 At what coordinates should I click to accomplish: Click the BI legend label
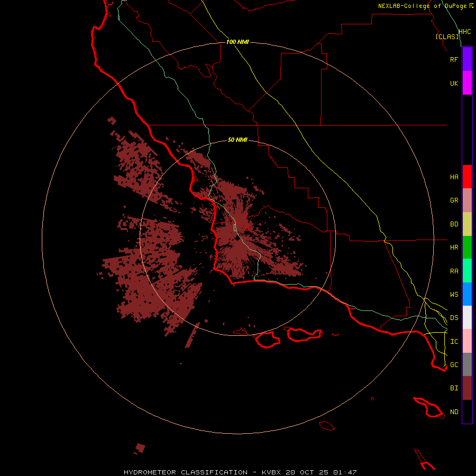[454, 388]
